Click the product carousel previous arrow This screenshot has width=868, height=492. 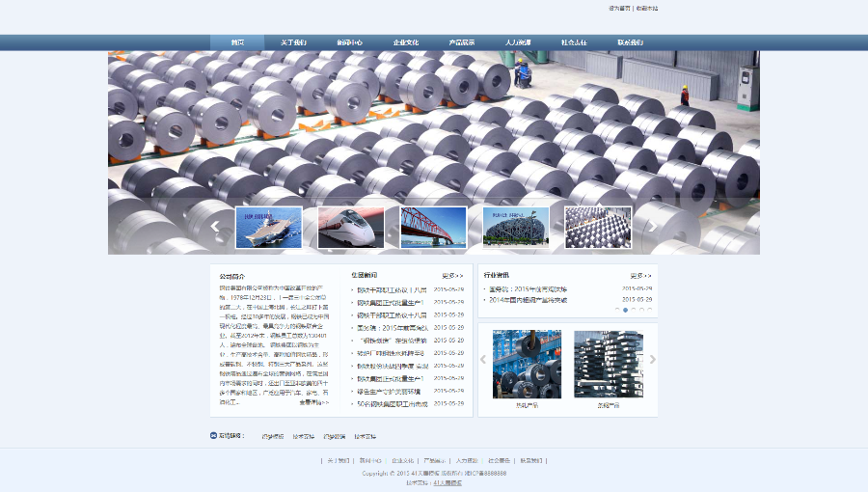(483, 360)
